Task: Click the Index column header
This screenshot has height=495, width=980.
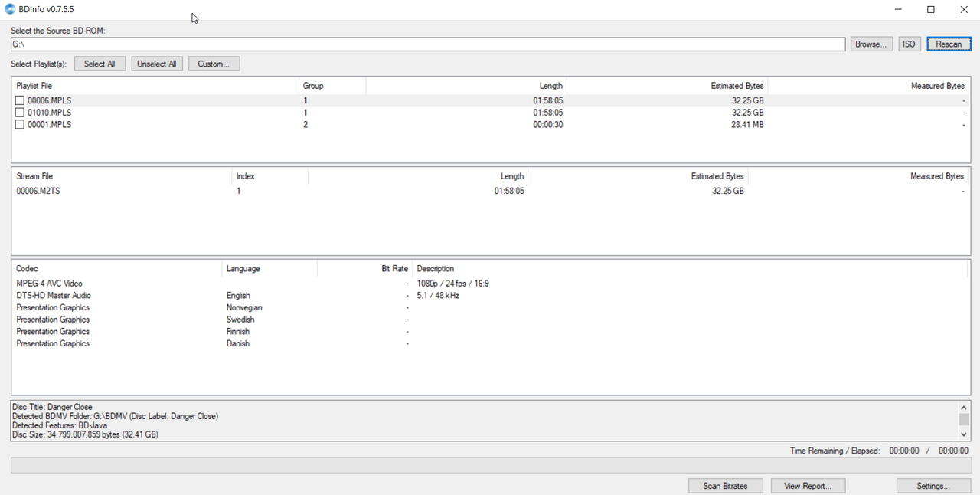Action: tap(270, 176)
